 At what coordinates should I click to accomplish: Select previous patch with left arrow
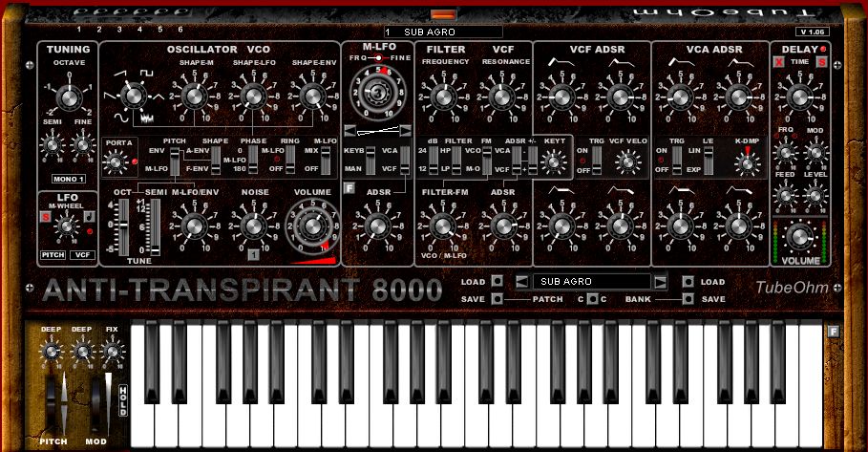point(522,281)
